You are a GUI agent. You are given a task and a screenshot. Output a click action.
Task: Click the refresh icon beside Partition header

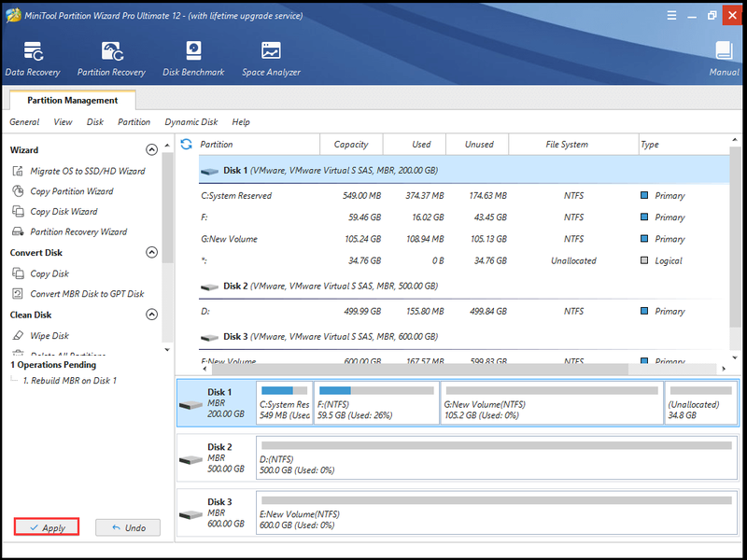click(186, 144)
